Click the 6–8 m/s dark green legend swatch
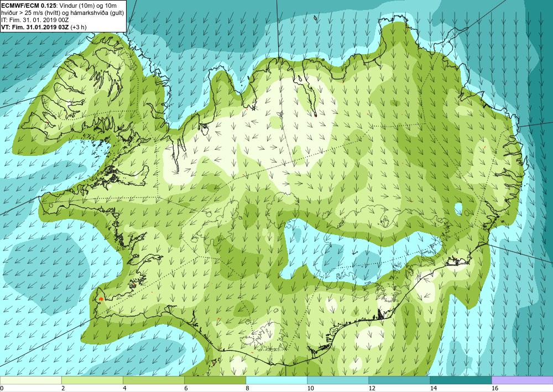The image size is (553, 392). [x=215, y=380]
